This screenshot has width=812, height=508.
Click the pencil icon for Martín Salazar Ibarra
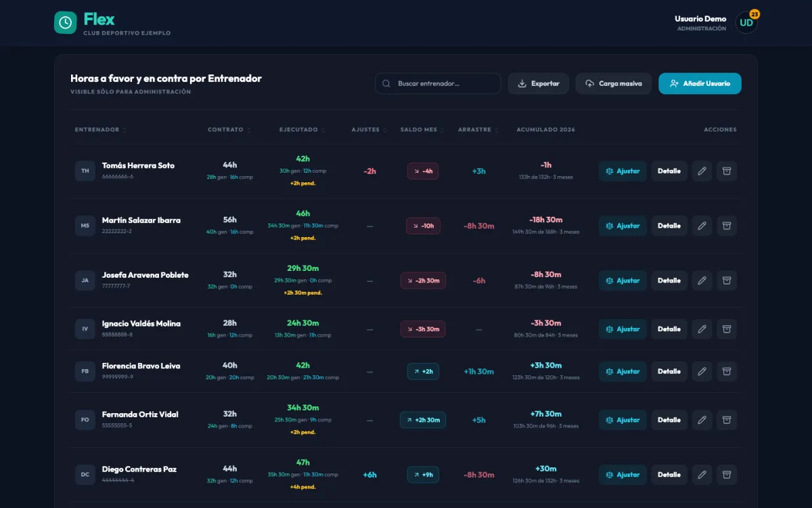(702, 226)
